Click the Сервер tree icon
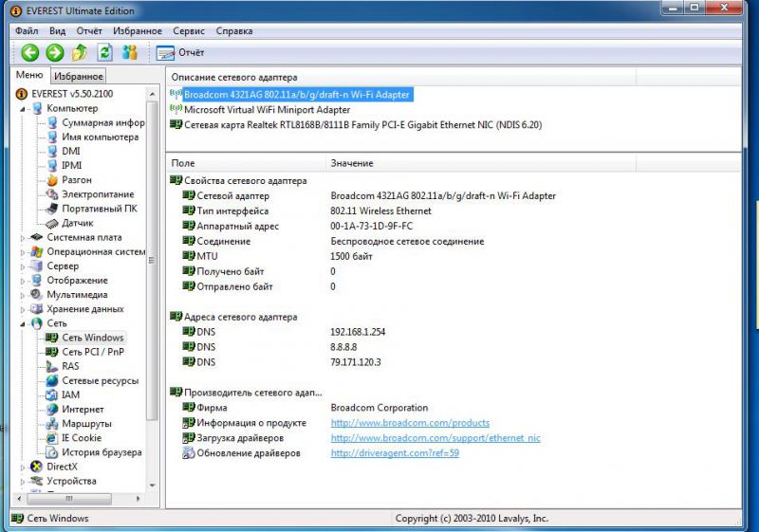The height and width of the screenshot is (532, 759). pos(36,266)
